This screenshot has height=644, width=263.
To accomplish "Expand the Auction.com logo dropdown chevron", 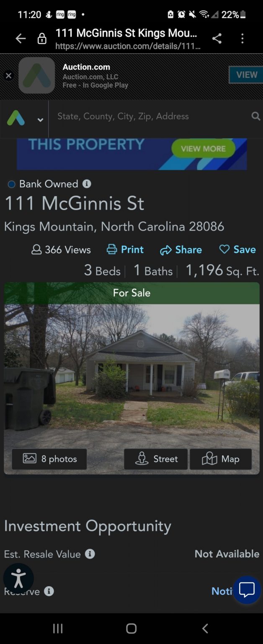I will [40, 120].
